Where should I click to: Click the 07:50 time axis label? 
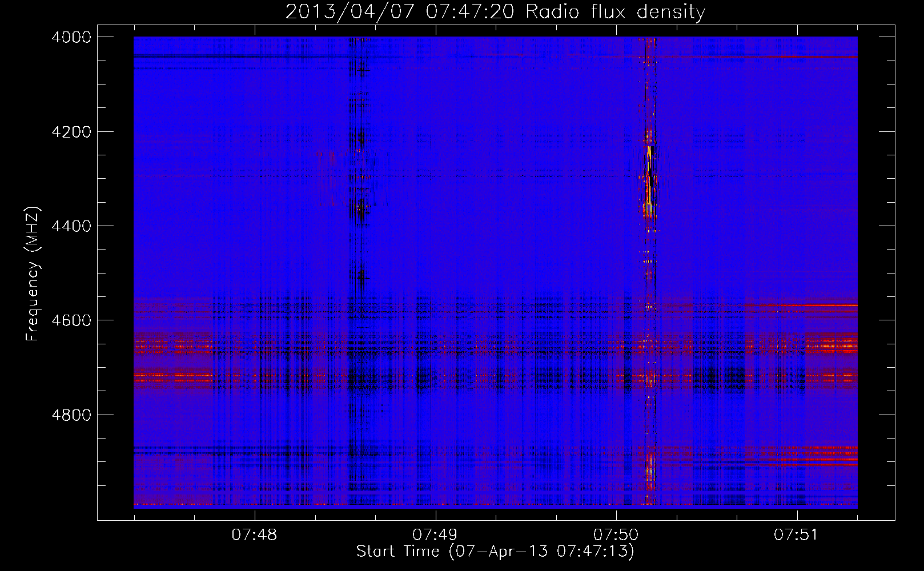click(x=616, y=534)
